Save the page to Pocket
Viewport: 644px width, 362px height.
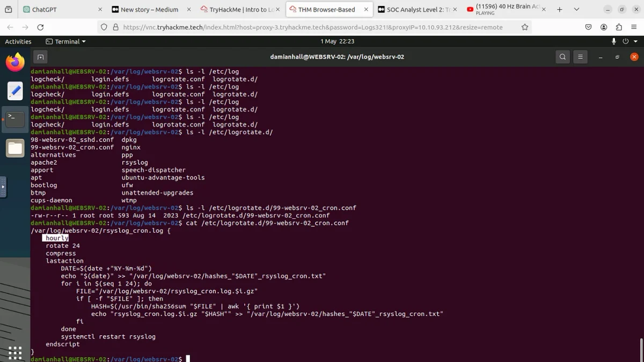589,27
